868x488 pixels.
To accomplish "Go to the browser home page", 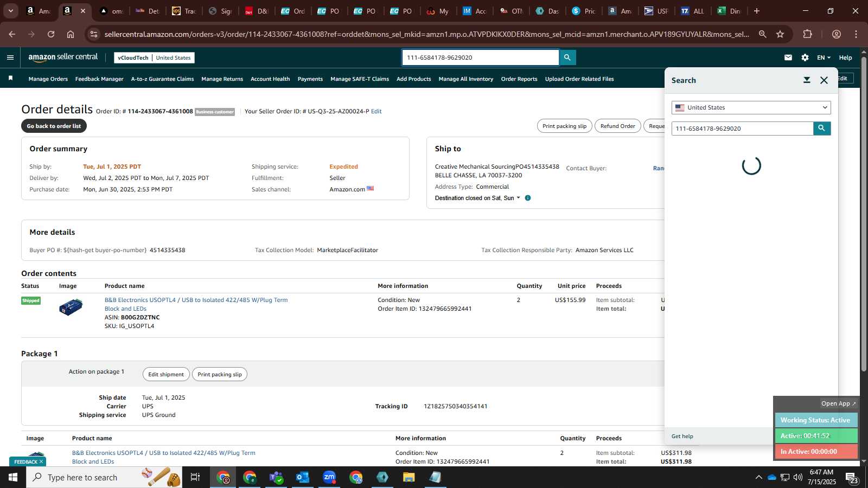I will tap(71, 34).
